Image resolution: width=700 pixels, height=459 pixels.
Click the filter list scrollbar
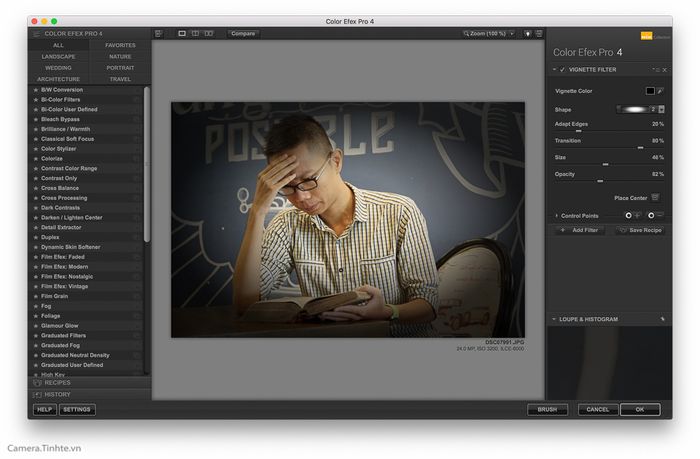tap(147, 164)
